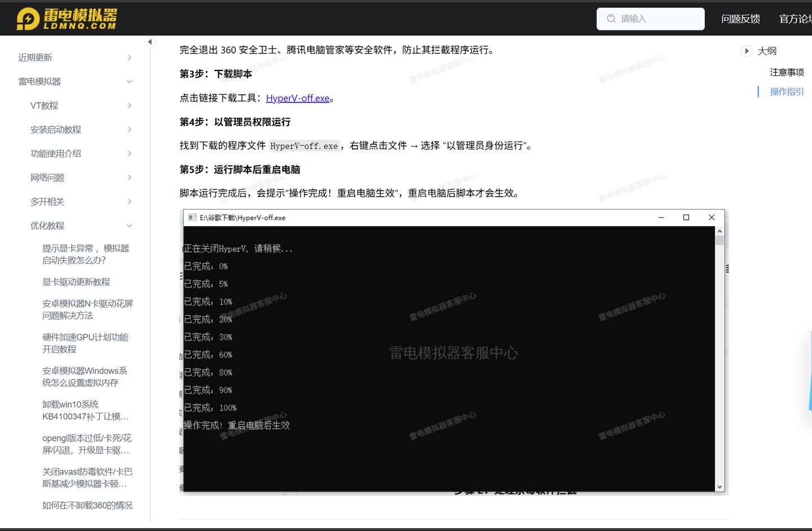Open 硬件加速GPU计划功能开启教程 article
The image size is (812, 531).
(x=85, y=343)
